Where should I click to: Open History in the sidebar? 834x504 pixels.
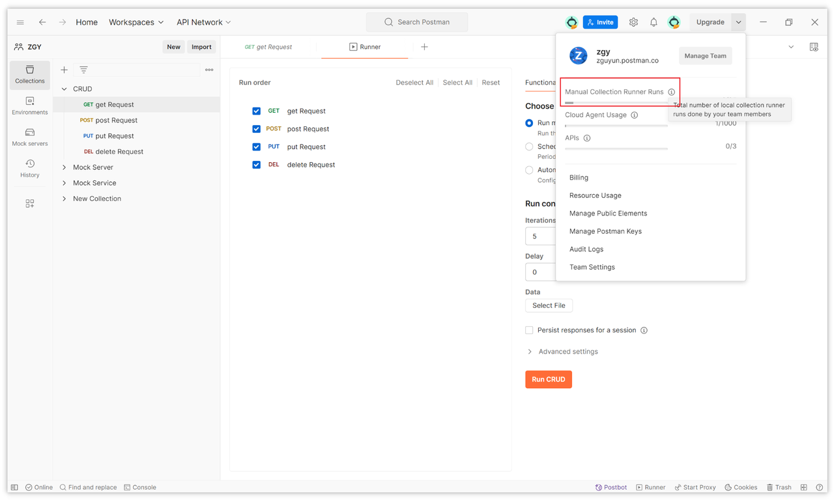(x=30, y=168)
